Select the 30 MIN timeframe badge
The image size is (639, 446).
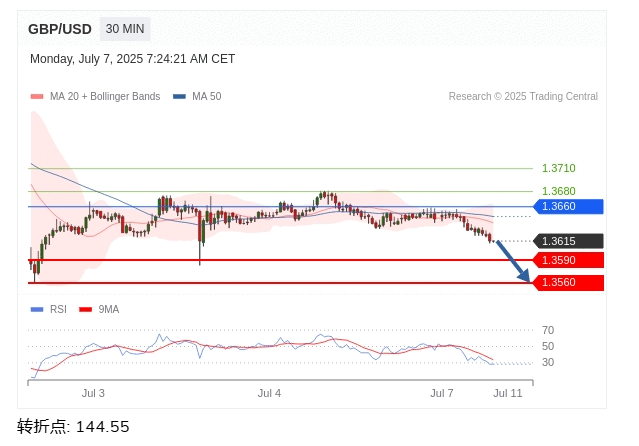(125, 29)
